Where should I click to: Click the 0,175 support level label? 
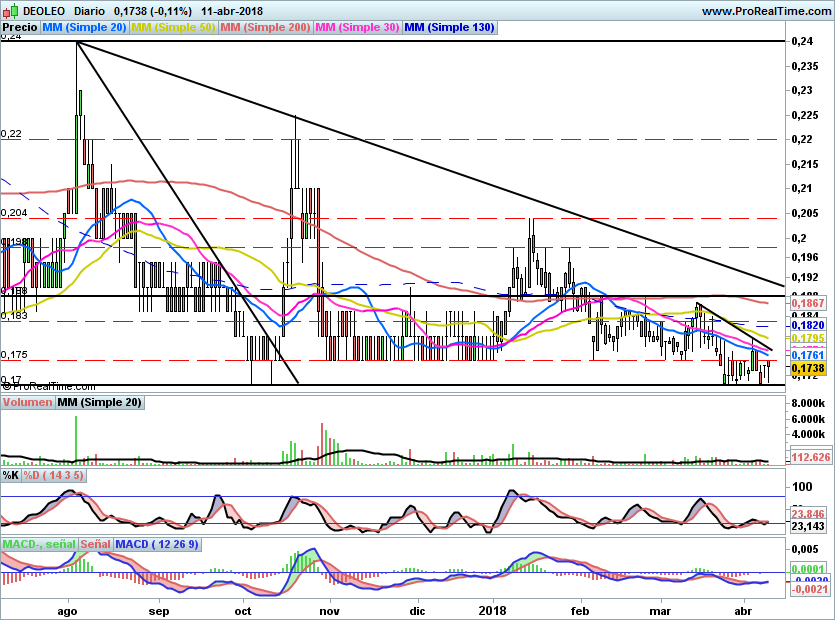[14, 355]
